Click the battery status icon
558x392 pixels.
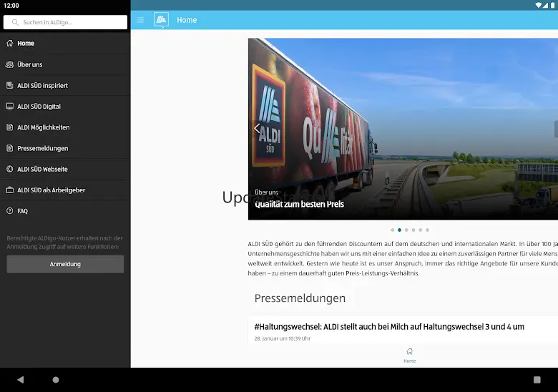coord(553,5)
